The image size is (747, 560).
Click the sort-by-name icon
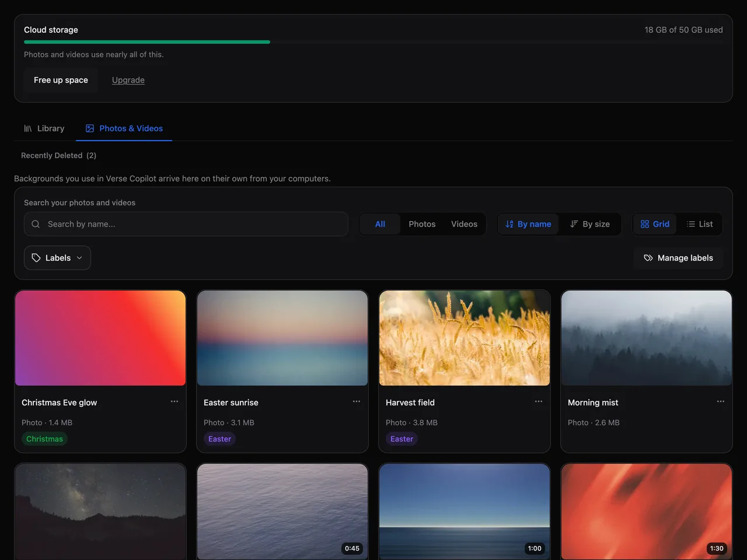(x=509, y=224)
